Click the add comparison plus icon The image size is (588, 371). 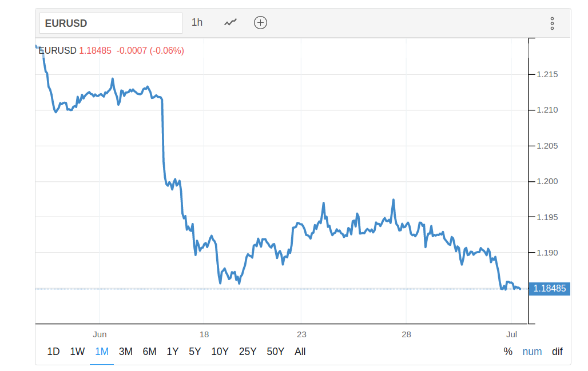coord(261,23)
